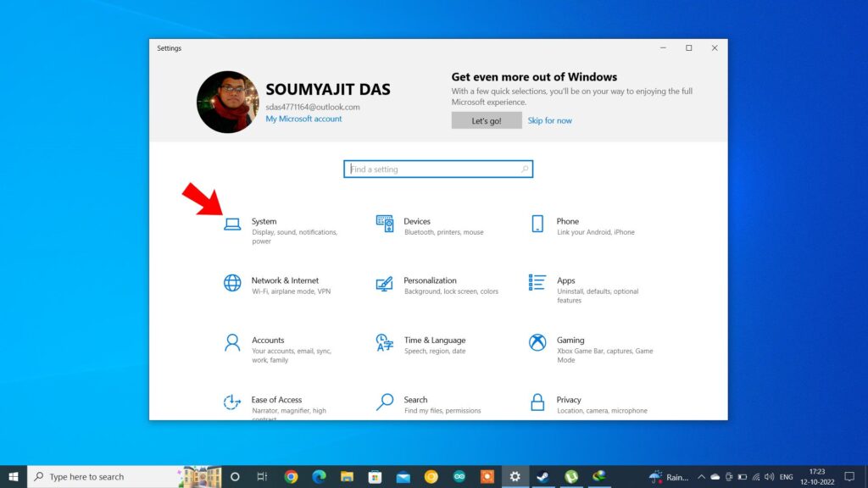Click the Find a setting search box

tap(438, 169)
